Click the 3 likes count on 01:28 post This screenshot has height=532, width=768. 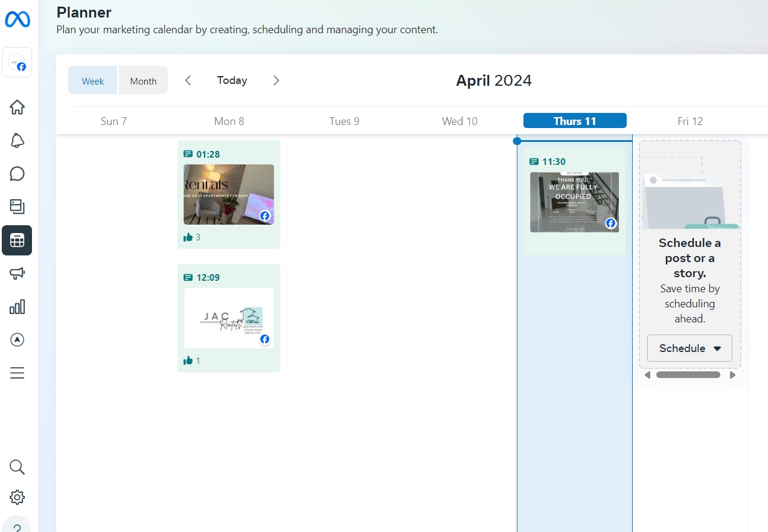[192, 237]
